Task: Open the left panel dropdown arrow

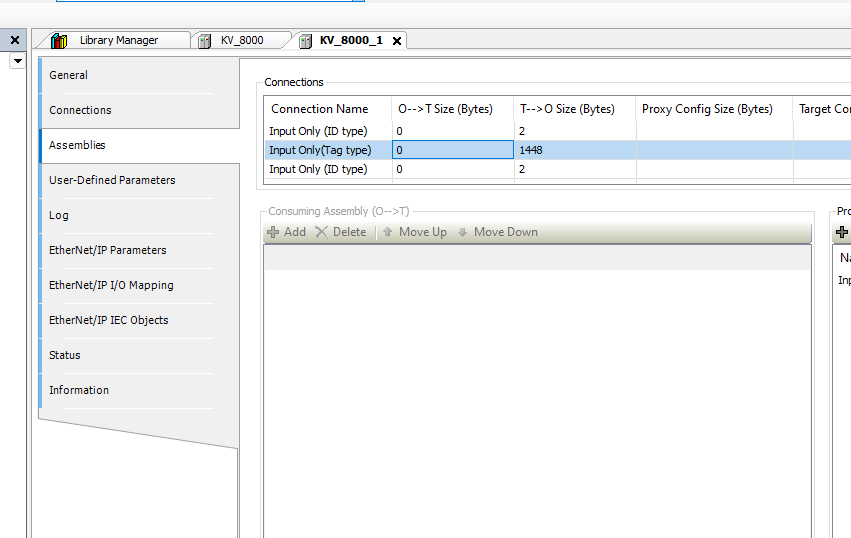Action: (x=17, y=60)
